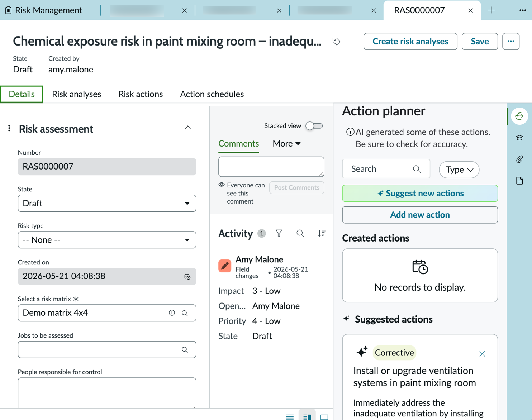The image size is (532, 420).
Task: Click the Activity count badge 1
Action: (x=262, y=234)
